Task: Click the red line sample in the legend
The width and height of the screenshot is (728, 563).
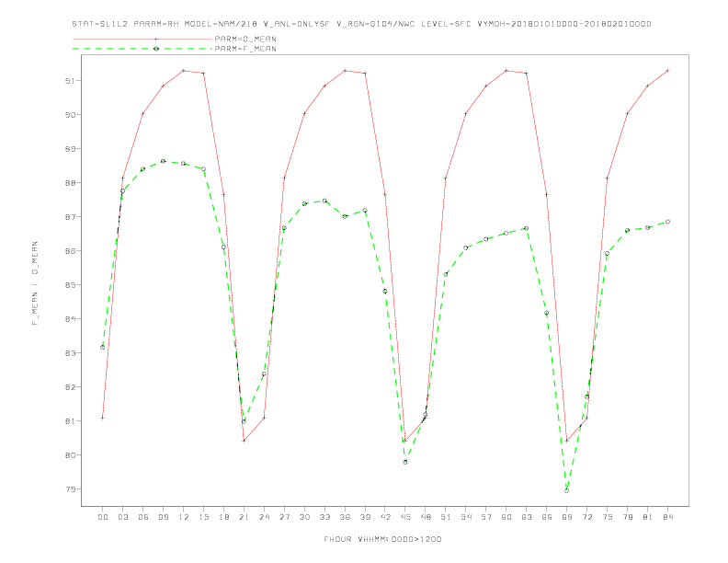Action: point(142,39)
